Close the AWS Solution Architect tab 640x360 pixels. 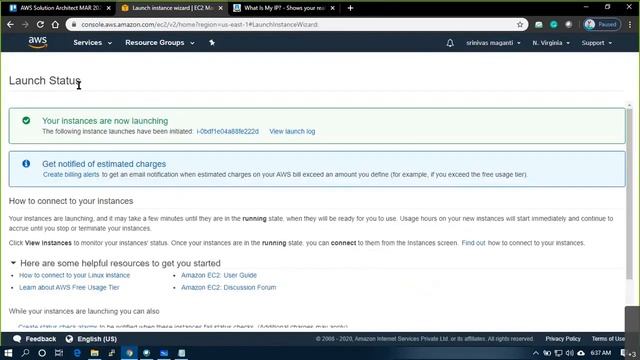pos(109,8)
